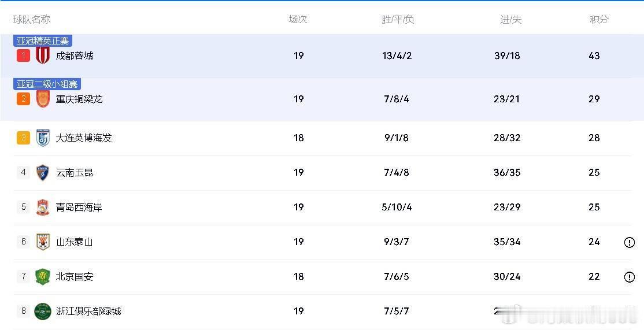Open team name 成都蓉城
The height and width of the screenshot is (330, 644).
coord(75,56)
